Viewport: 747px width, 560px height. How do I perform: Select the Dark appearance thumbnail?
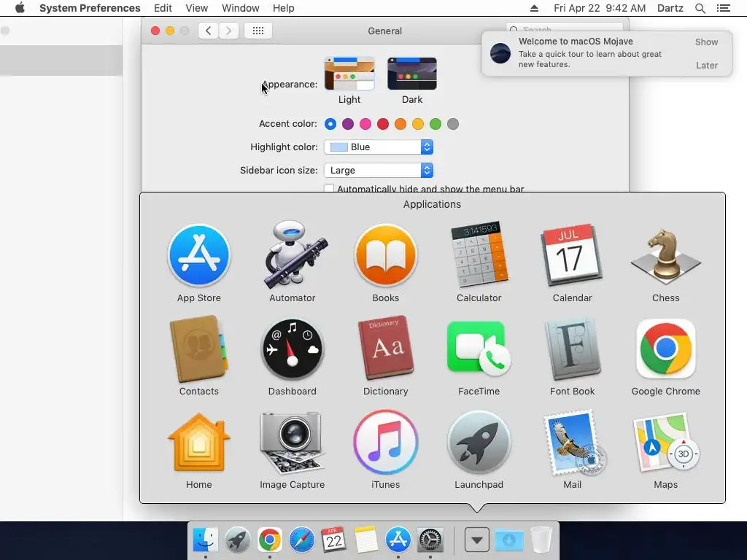pos(412,74)
